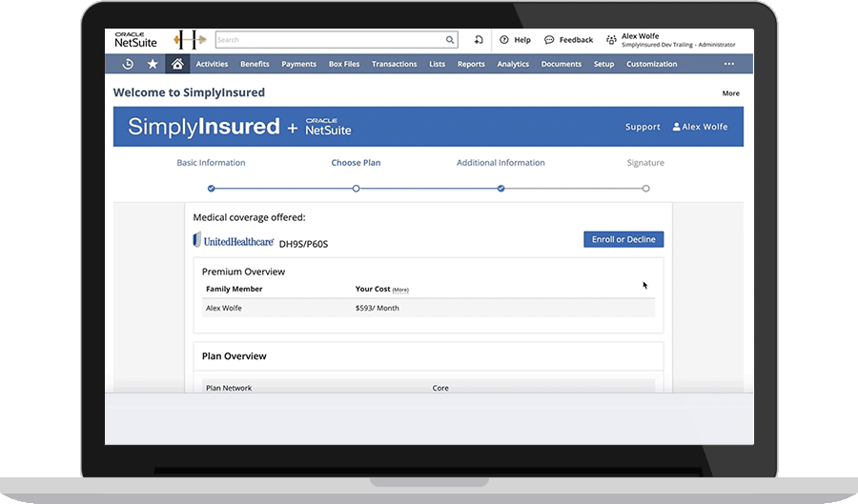Go to the Home house icon
Viewport: 858px width, 504px height.
click(177, 64)
